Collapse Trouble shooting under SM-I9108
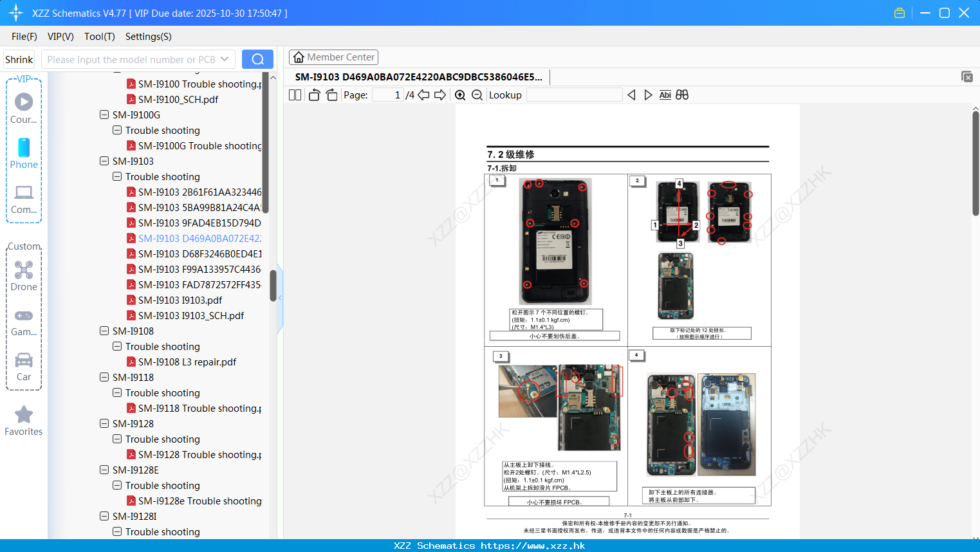The height and width of the screenshot is (552, 980). point(117,346)
